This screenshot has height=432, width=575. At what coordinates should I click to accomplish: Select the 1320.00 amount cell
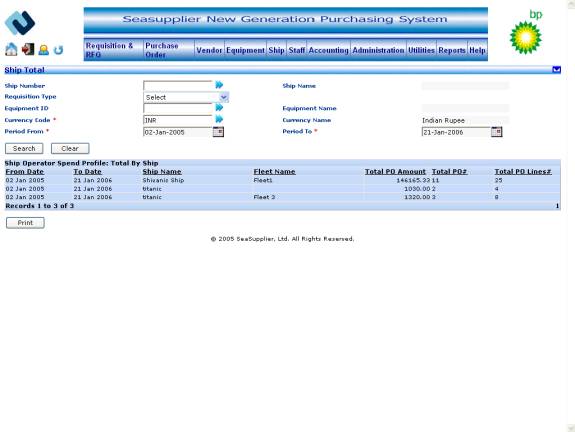[417, 197]
